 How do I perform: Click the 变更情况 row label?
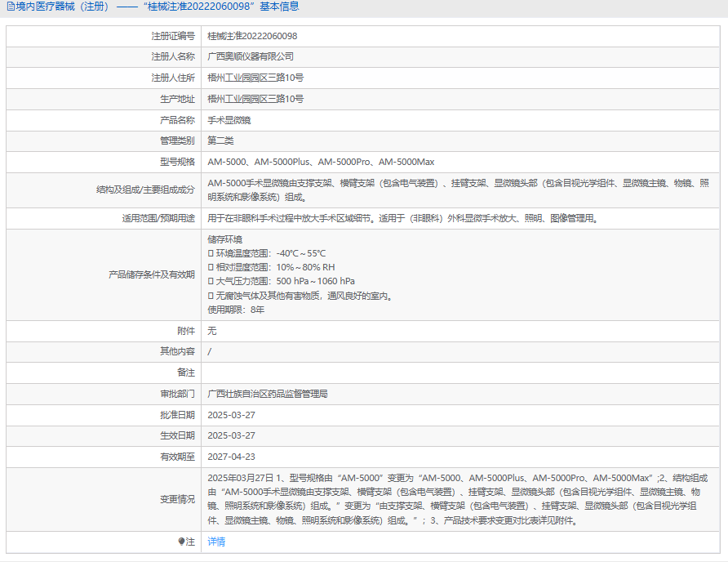coord(177,499)
